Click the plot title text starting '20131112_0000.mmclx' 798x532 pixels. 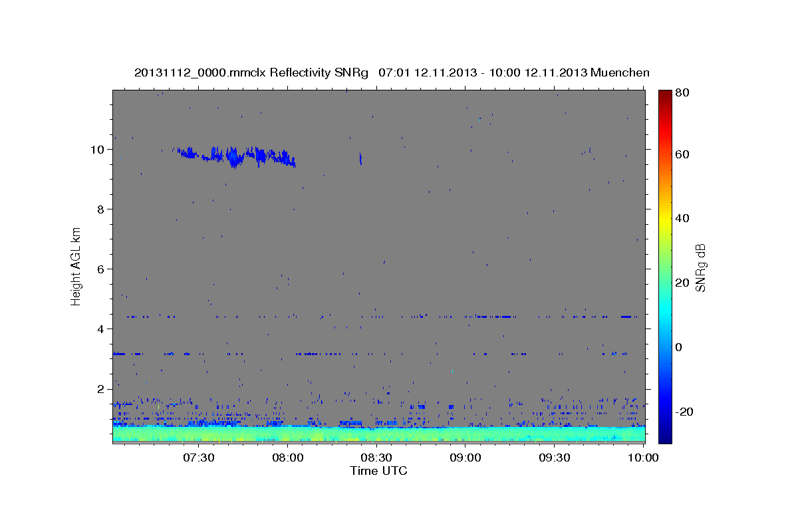[392, 72]
